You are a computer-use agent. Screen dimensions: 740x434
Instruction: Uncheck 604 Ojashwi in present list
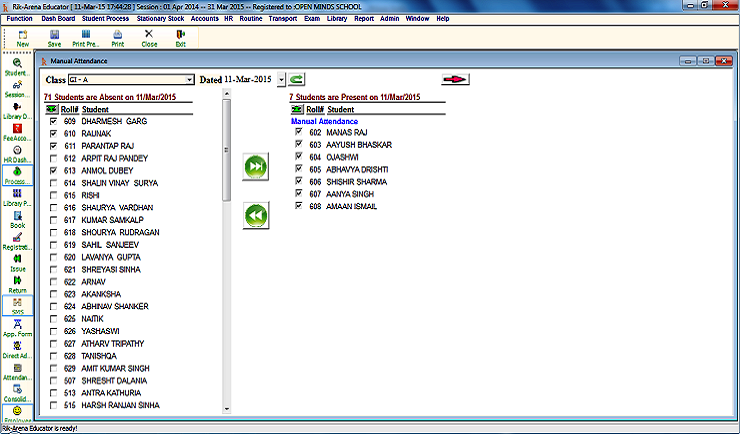point(298,157)
